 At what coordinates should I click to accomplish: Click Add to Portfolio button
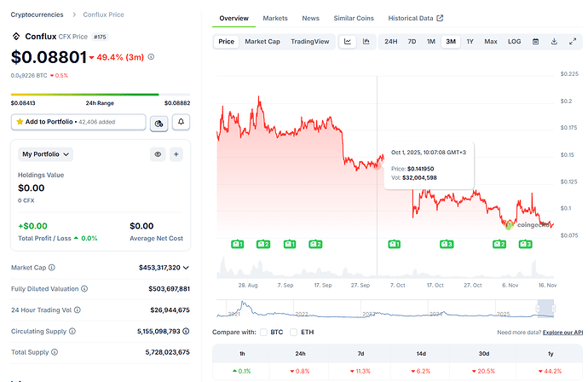click(78, 123)
